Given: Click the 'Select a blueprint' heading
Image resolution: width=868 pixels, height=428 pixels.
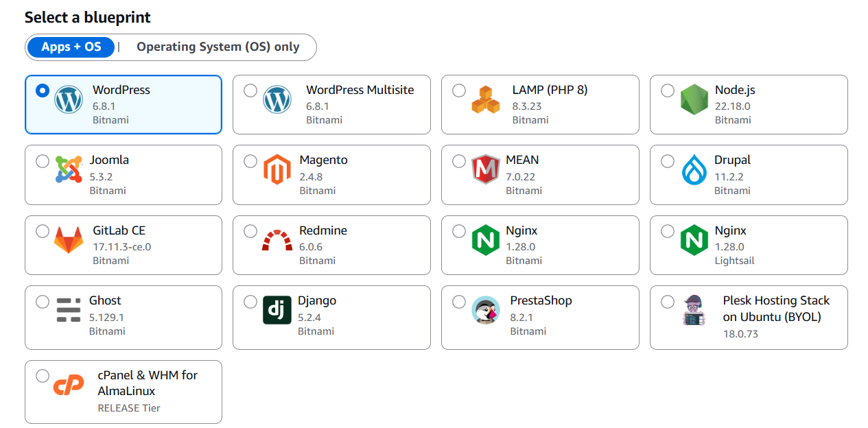Looking at the screenshot, I should point(88,17).
